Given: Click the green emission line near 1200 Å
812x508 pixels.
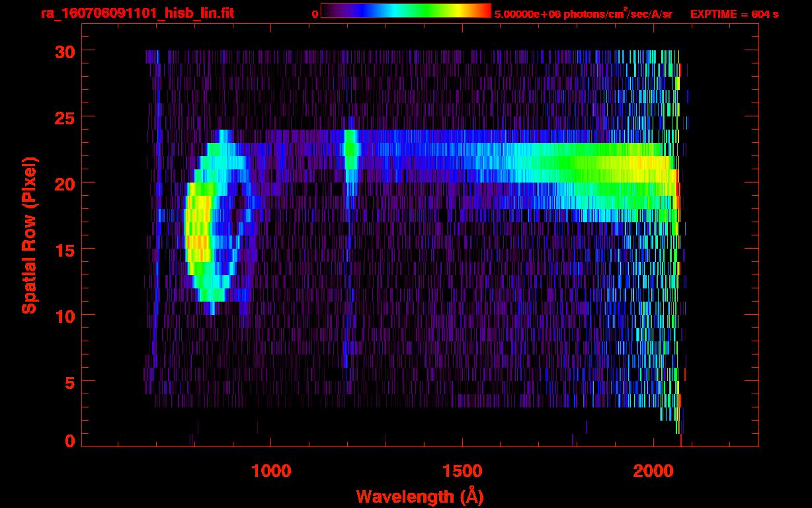Looking at the screenshot, I should coord(350,149).
